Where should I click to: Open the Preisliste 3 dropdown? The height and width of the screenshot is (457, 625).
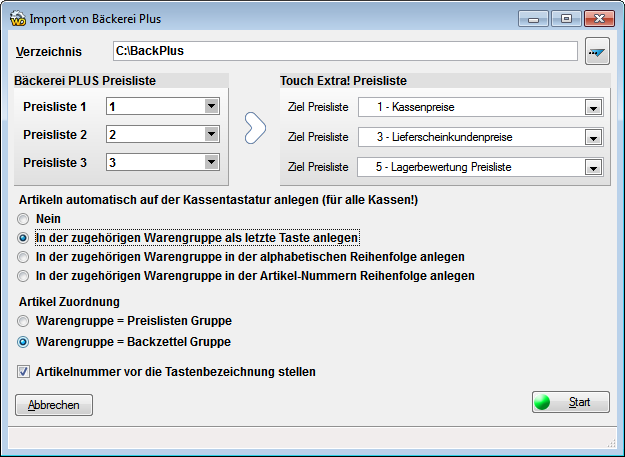[211, 162]
